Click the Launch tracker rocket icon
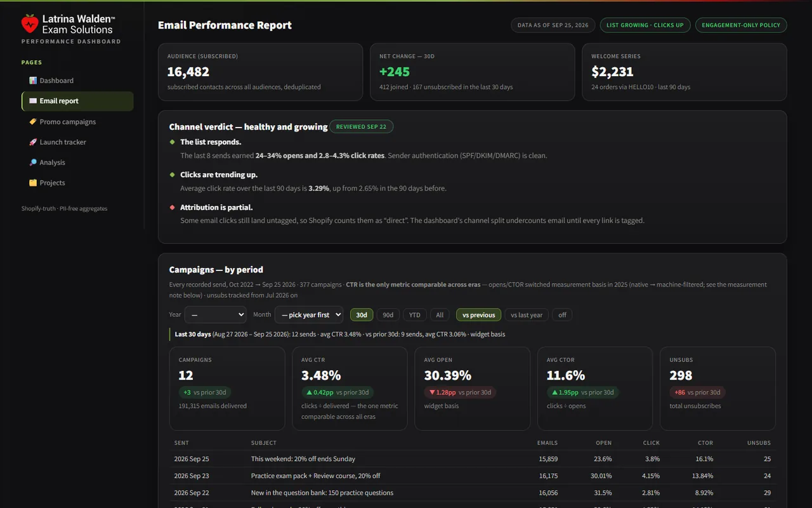The height and width of the screenshot is (508, 812). [x=33, y=142]
